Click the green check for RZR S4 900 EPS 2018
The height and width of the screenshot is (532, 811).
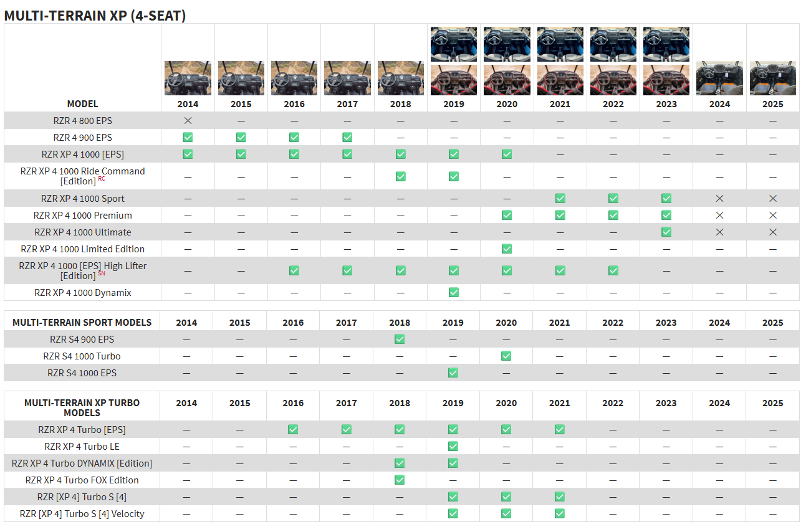400,339
